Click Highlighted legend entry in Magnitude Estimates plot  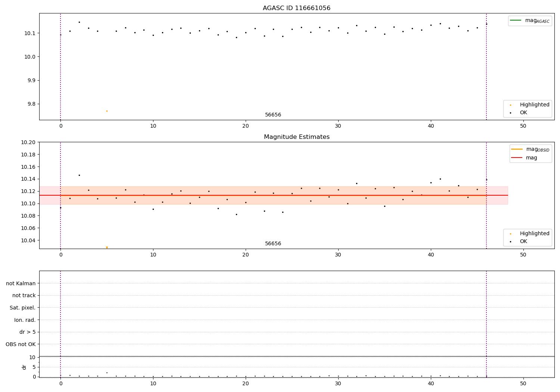click(528, 233)
